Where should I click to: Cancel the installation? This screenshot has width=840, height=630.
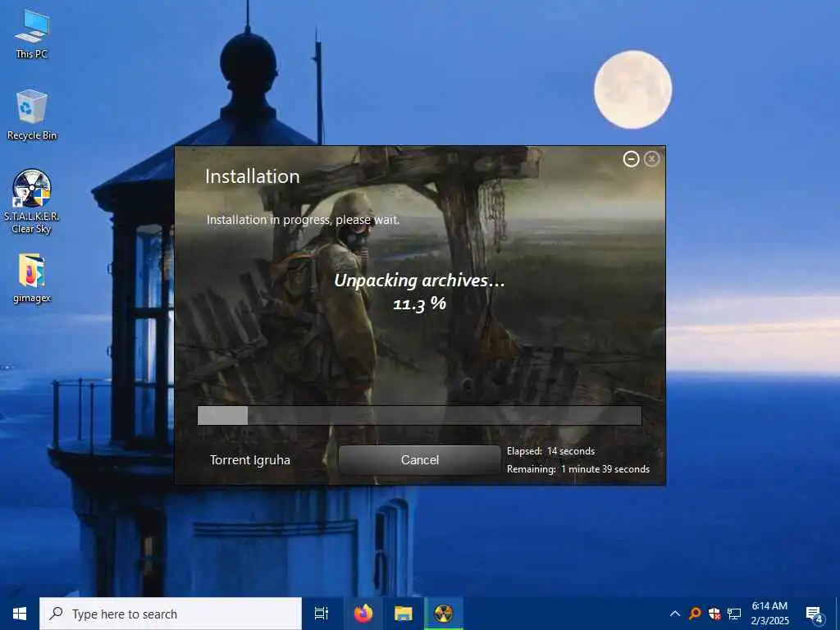point(419,459)
